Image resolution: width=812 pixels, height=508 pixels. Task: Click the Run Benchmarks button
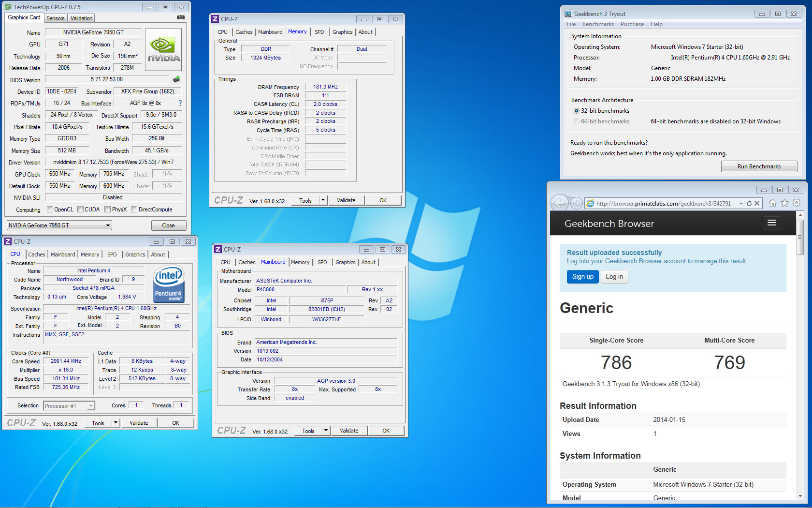point(759,166)
